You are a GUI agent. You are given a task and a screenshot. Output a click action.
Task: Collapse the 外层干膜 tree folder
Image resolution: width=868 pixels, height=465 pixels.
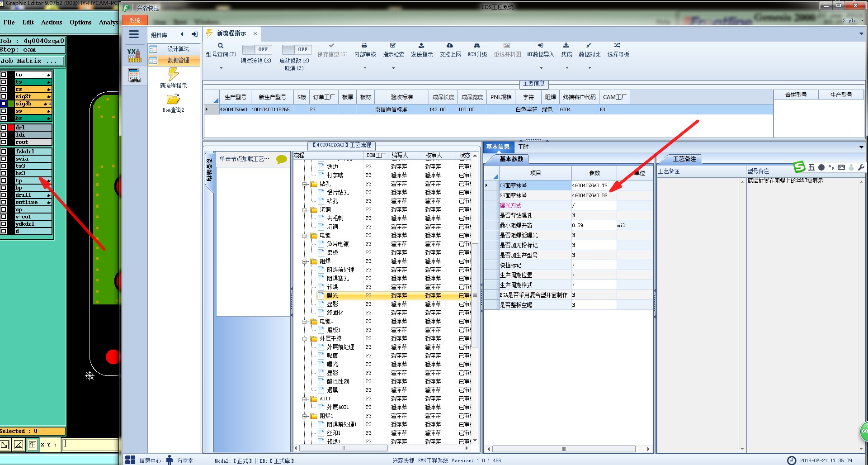point(305,339)
